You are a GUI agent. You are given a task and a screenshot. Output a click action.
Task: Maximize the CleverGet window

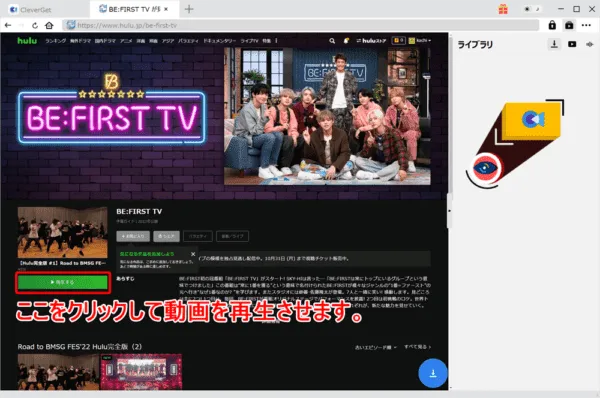pyautogui.click(x=576, y=9)
